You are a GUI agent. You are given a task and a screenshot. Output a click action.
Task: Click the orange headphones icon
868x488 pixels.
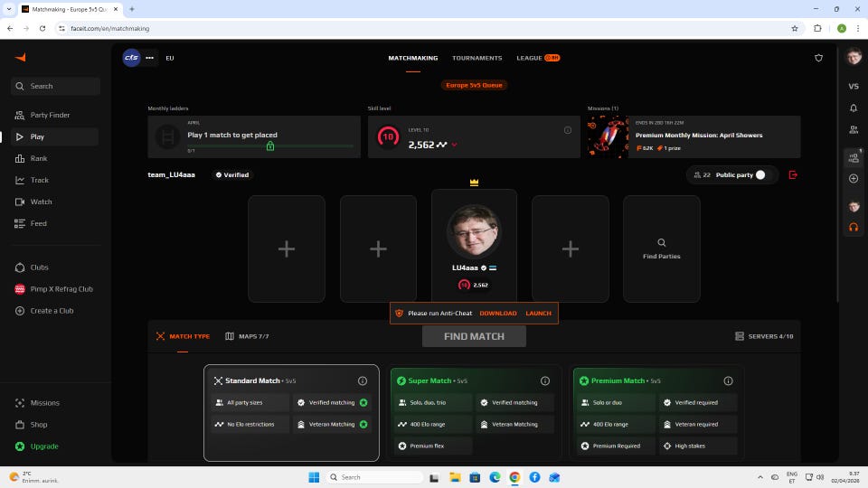pyautogui.click(x=854, y=228)
